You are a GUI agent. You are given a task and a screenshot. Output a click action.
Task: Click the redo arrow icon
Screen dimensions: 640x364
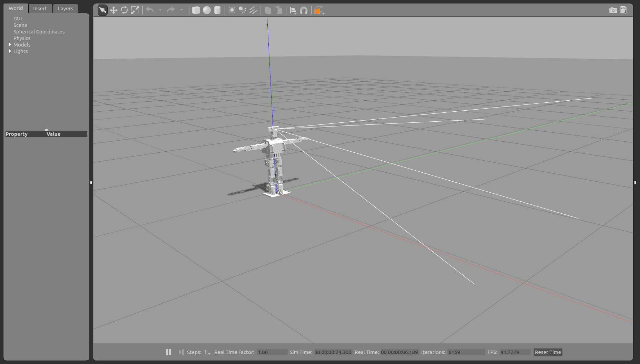point(171,10)
